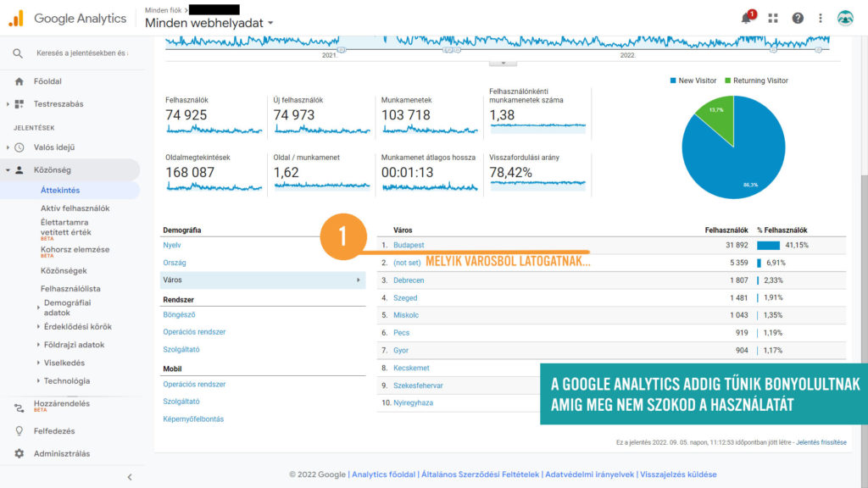Screen dimensions: 868x488
Task: Open Aktív felhasználók report
Action: coord(75,208)
